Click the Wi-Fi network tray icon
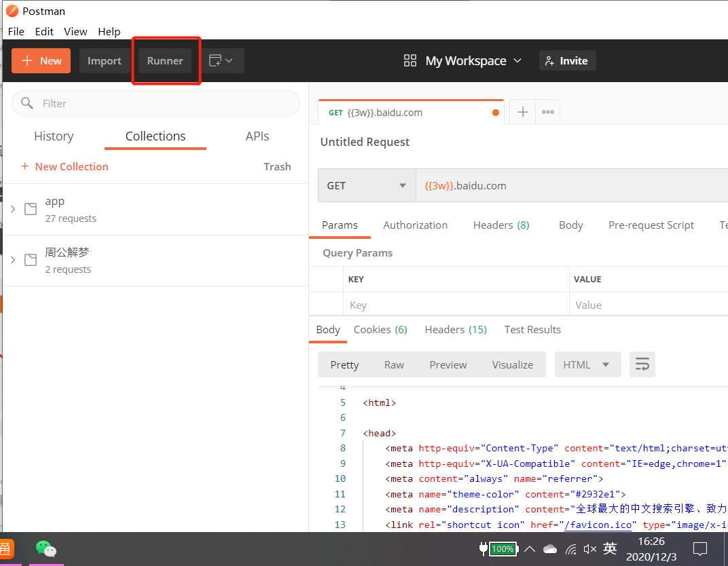Viewport: 728px width, 566px height. point(571,550)
